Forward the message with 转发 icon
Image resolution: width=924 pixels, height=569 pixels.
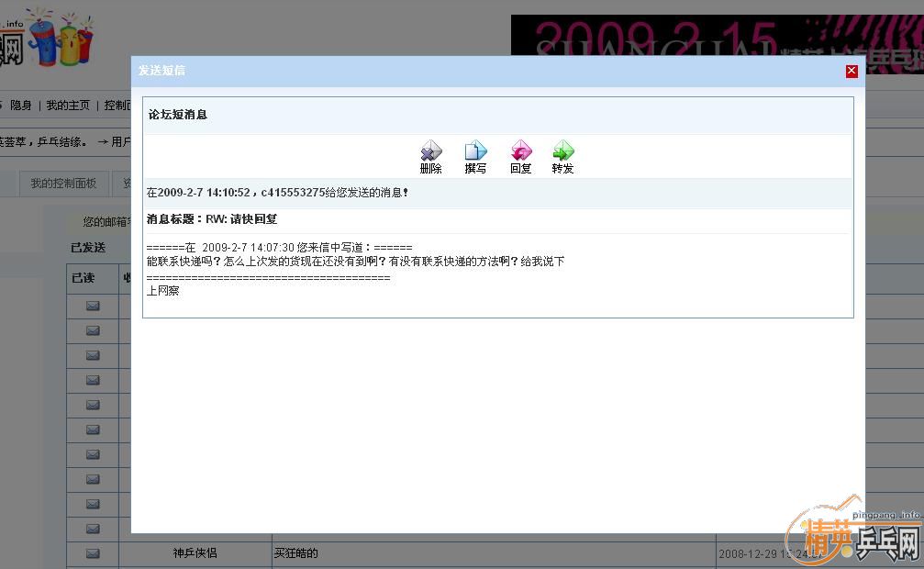click(562, 157)
